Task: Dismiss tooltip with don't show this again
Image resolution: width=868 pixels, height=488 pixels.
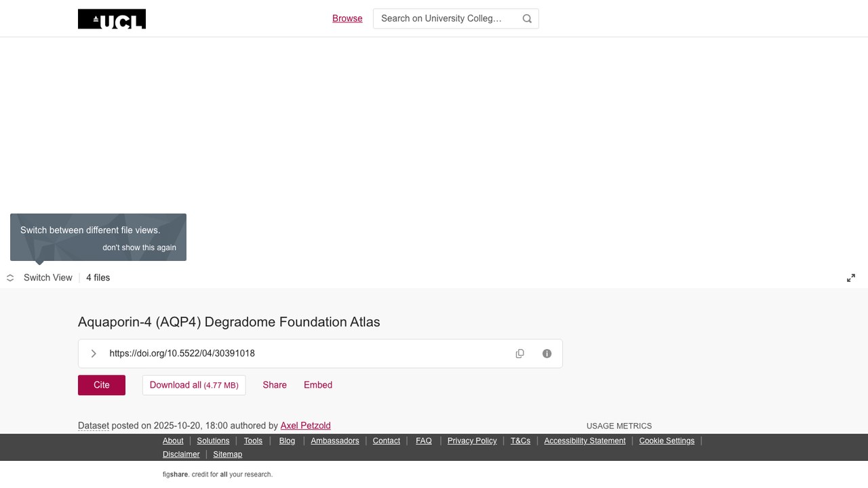Action: coord(139,247)
